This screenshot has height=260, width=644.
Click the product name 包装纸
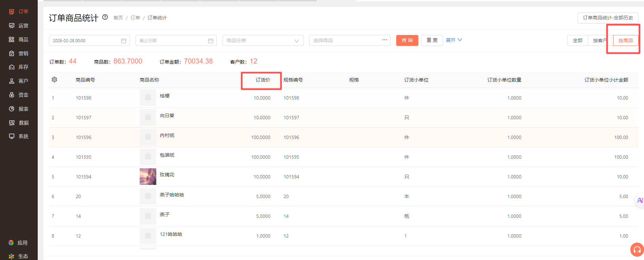pos(167,155)
